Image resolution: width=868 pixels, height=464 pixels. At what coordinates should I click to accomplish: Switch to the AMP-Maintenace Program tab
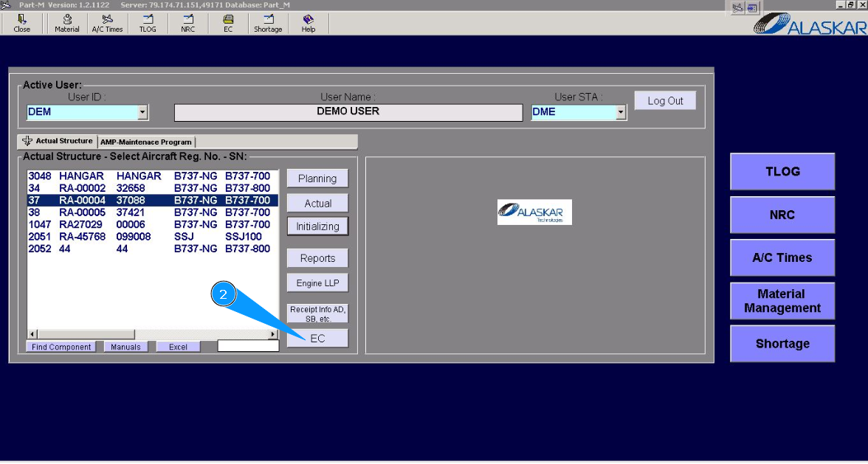coord(146,142)
